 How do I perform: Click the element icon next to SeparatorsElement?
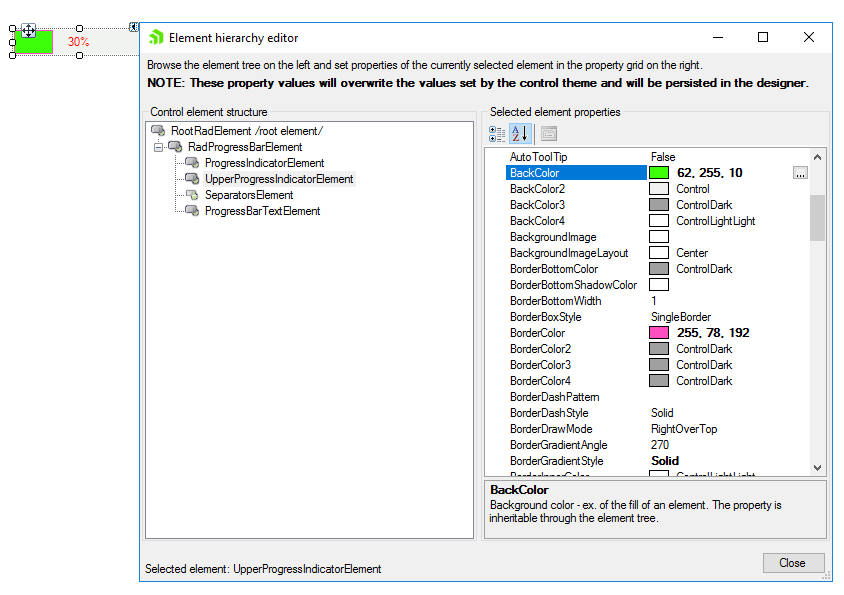coord(191,194)
